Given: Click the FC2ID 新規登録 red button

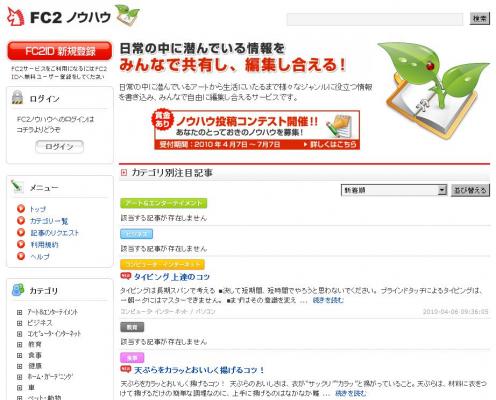Looking at the screenshot, I should pos(60,51).
